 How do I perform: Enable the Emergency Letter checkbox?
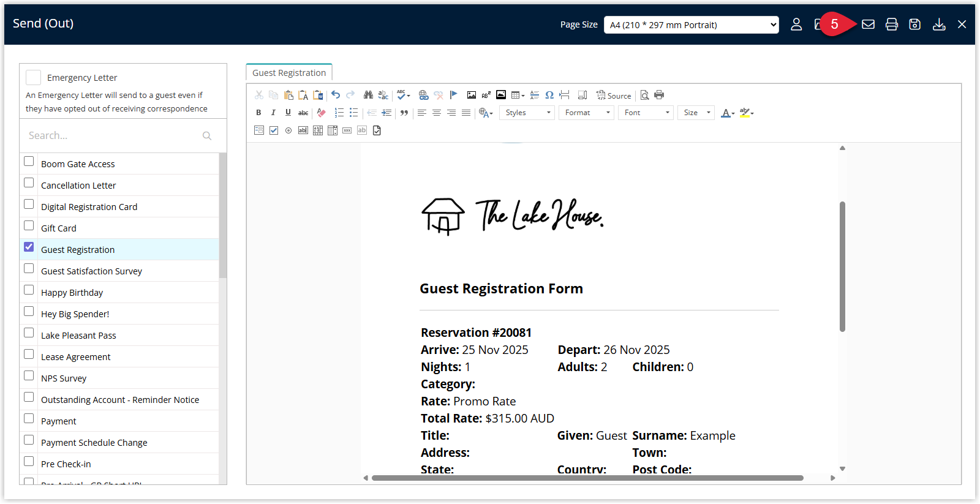pyautogui.click(x=34, y=77)
